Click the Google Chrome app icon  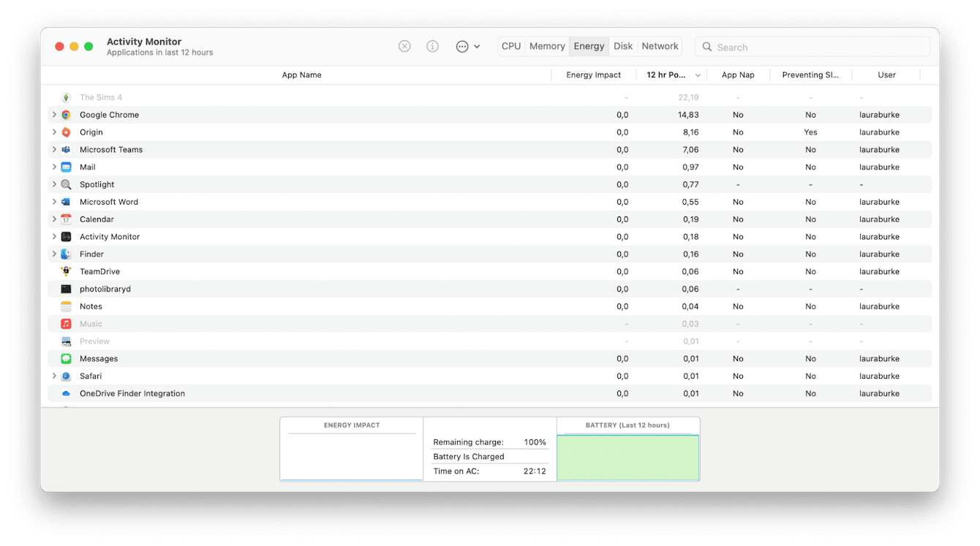[x=66, y=115]
